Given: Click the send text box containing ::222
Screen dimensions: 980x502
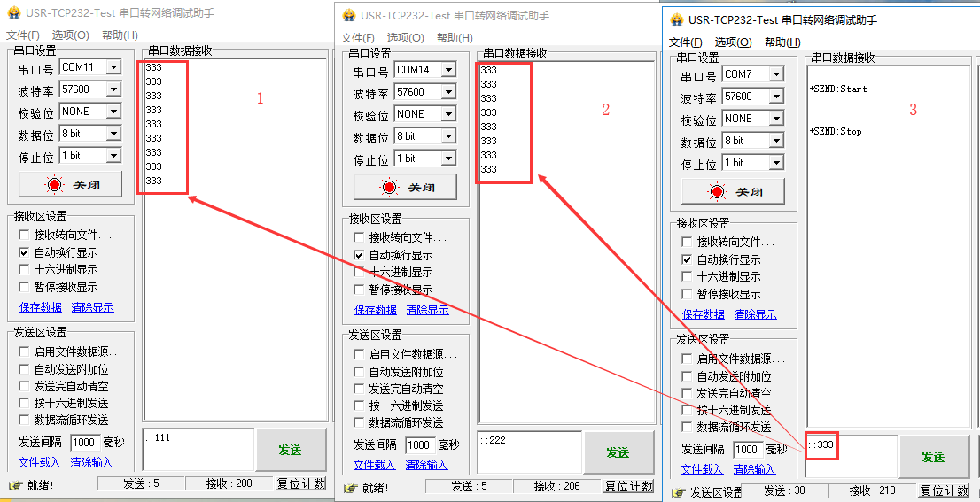Looking at the screenshot, I should coord(529,452).
